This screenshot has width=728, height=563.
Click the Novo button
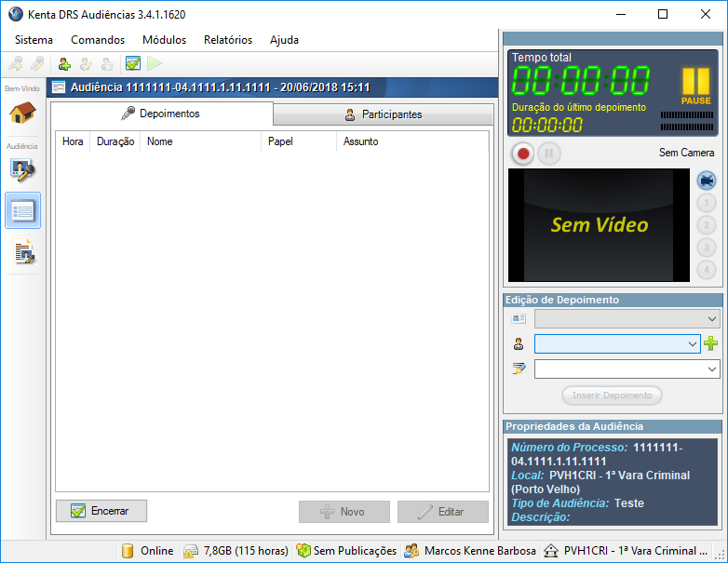344,512
